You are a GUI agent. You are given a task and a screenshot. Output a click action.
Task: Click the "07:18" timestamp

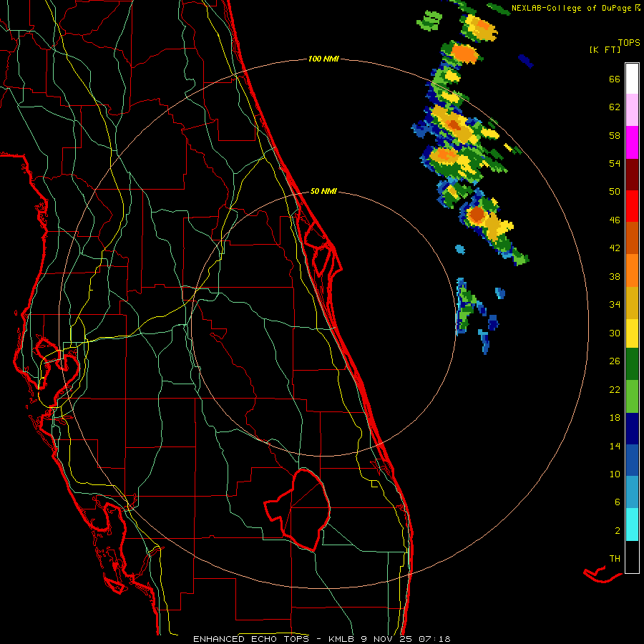pos(434,639)
